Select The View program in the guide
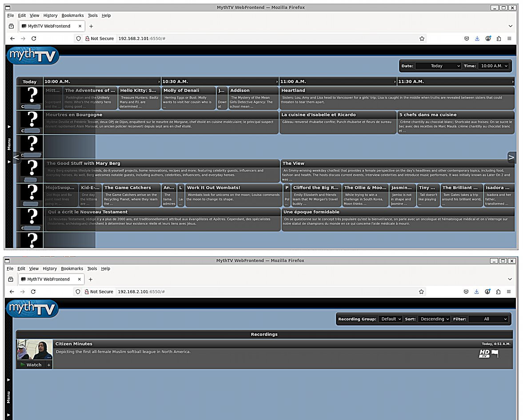This screenshot has height=420, width=523. [x=398, y=171]
